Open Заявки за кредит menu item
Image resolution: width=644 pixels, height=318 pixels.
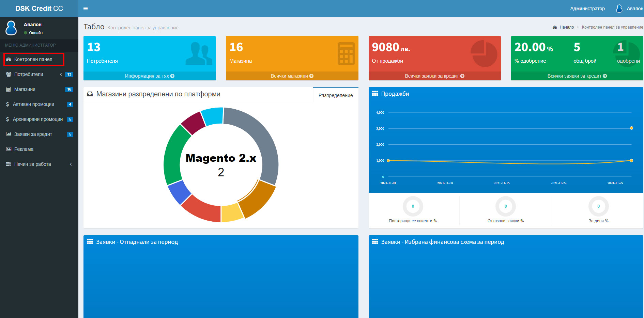39,134
